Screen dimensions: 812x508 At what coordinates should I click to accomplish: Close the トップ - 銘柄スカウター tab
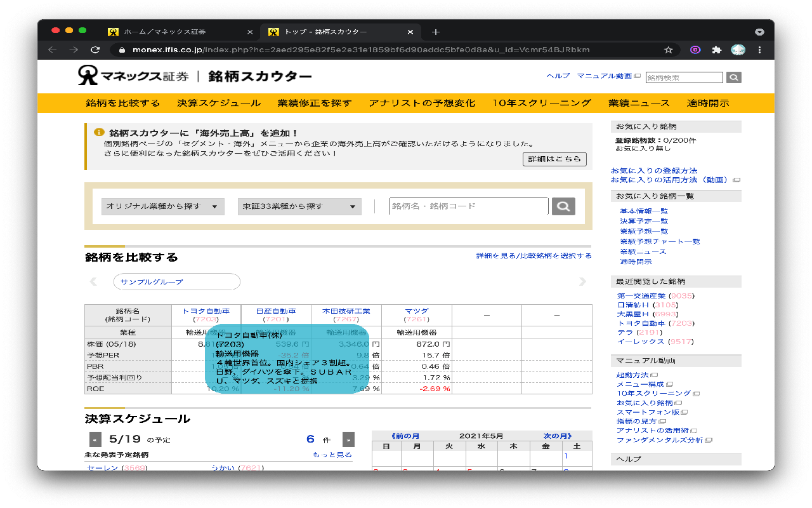410,32
